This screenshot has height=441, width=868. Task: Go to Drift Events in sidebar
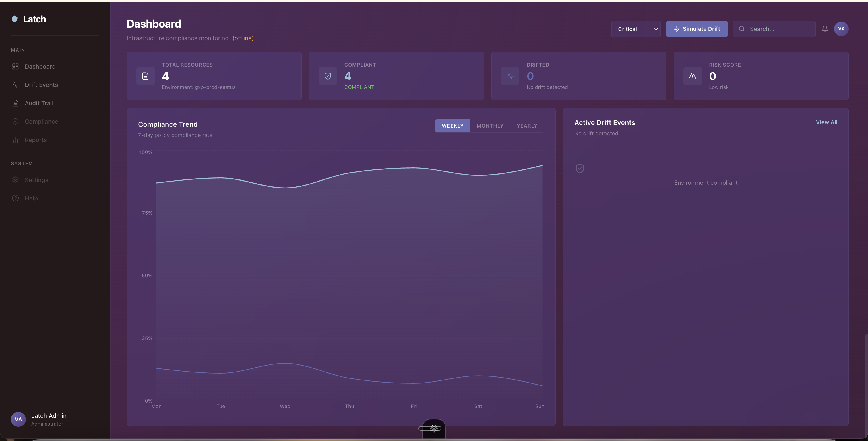pos(41,85)
